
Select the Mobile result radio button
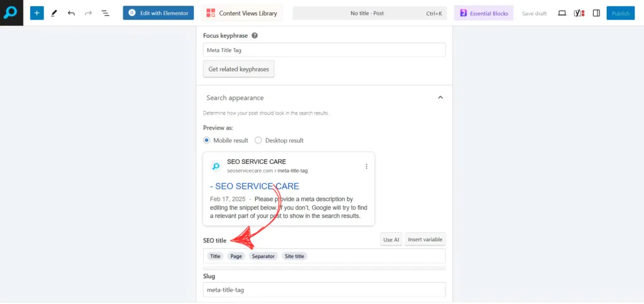click(x=207, y=140)
